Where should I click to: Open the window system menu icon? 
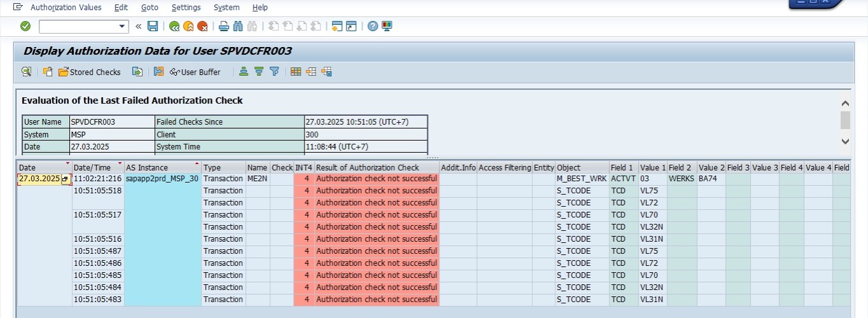pyautogui.click(x=18, y=7)
